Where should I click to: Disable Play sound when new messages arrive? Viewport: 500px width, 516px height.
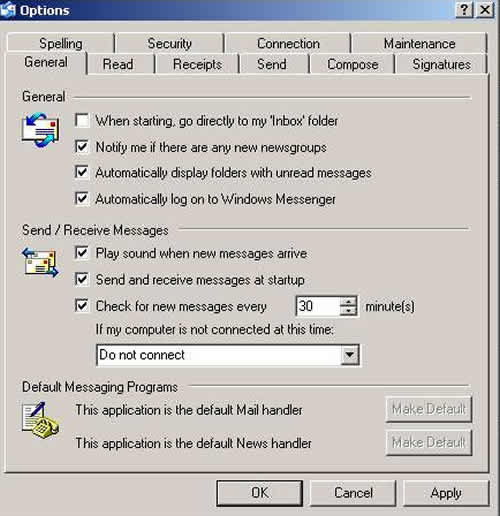[x=82, y=253]
